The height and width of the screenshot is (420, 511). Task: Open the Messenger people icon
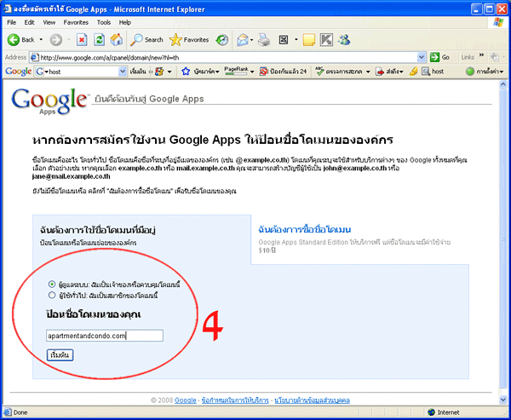pyautogui.click(x=344, y=40)
